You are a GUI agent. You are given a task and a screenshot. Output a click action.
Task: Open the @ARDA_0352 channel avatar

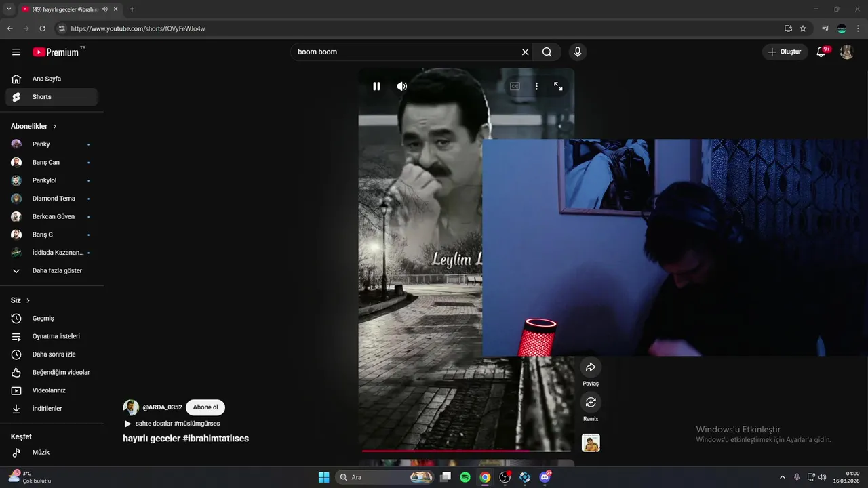[x=131, y=407]
